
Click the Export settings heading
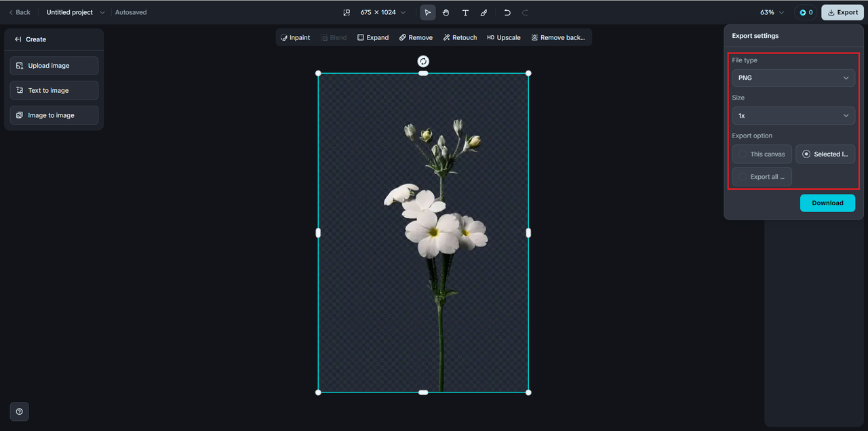(x=755, y=36)
